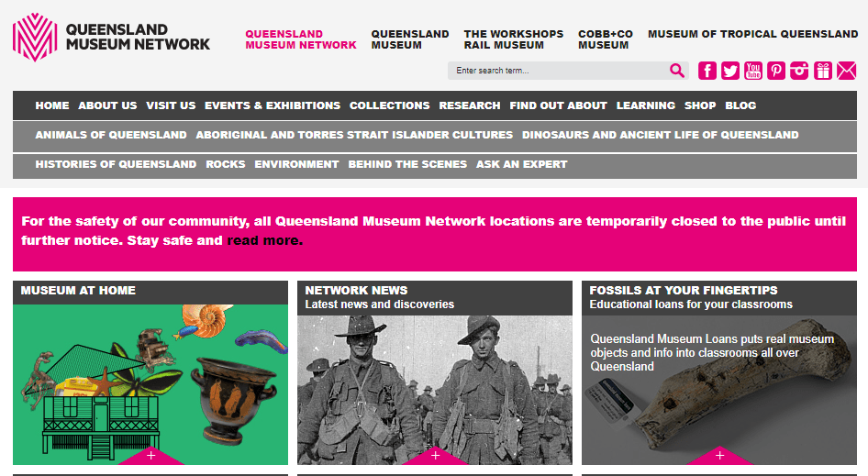Viewport: 868px width, 476px height.
Task: Go to The Workshops Rail Museum site
Action: click(513, 39)
